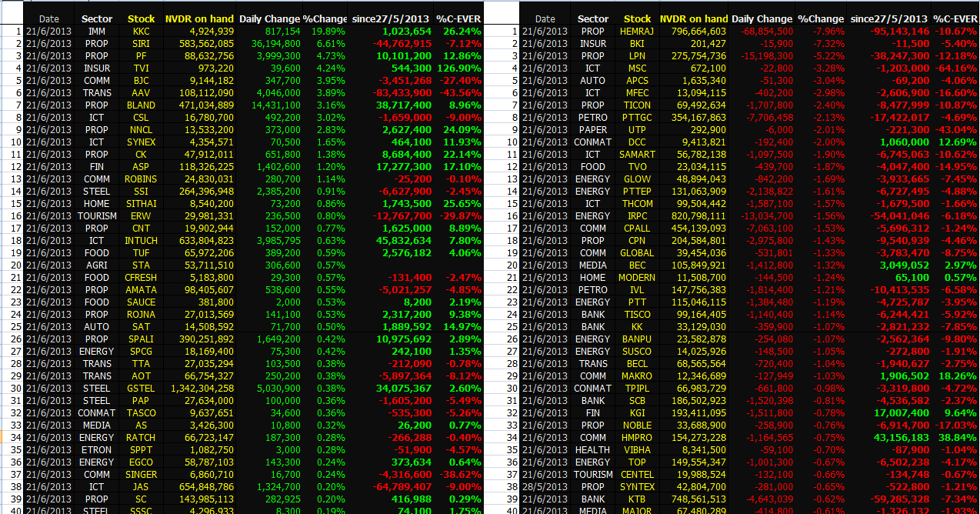Image resolution: width=980 pixels, height=514 pixels.
Task: Select the SPALI stock cell
Action: point(142,339)
